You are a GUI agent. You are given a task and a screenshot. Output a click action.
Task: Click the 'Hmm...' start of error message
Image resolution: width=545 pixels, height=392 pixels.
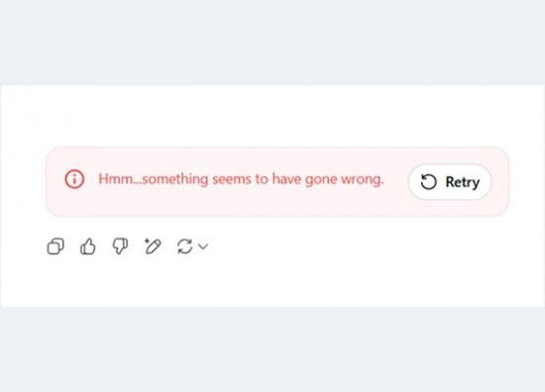click(120, 179)
